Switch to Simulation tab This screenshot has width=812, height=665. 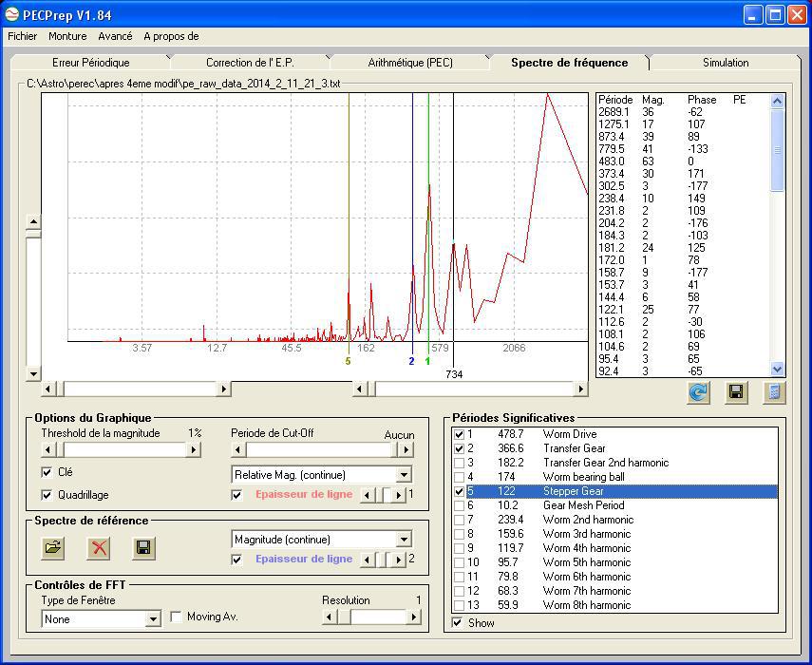[x=726, y=63]
